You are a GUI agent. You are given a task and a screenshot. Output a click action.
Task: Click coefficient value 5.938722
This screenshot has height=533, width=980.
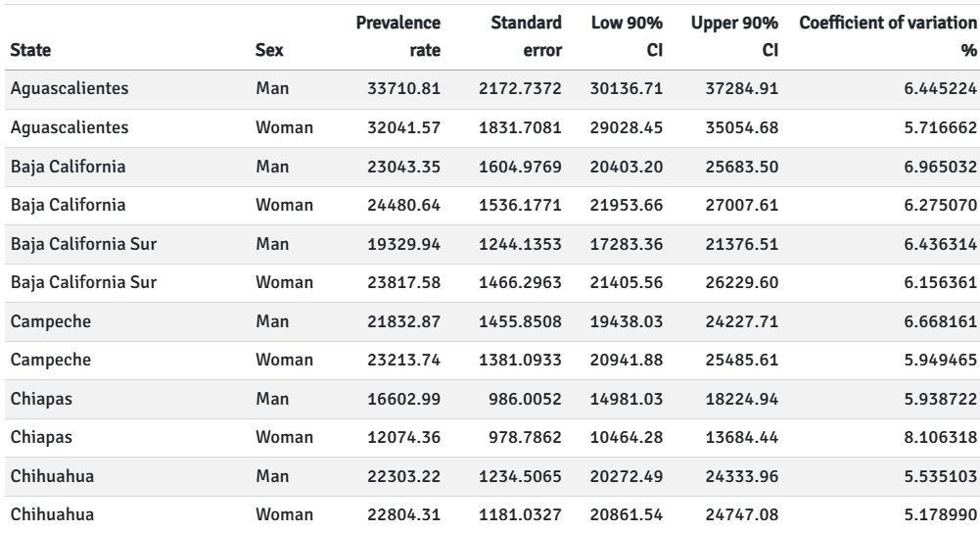[940, 399]
